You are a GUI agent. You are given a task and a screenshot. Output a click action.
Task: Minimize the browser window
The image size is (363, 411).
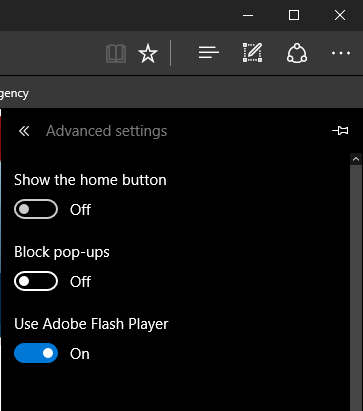[x=248, y=15]
